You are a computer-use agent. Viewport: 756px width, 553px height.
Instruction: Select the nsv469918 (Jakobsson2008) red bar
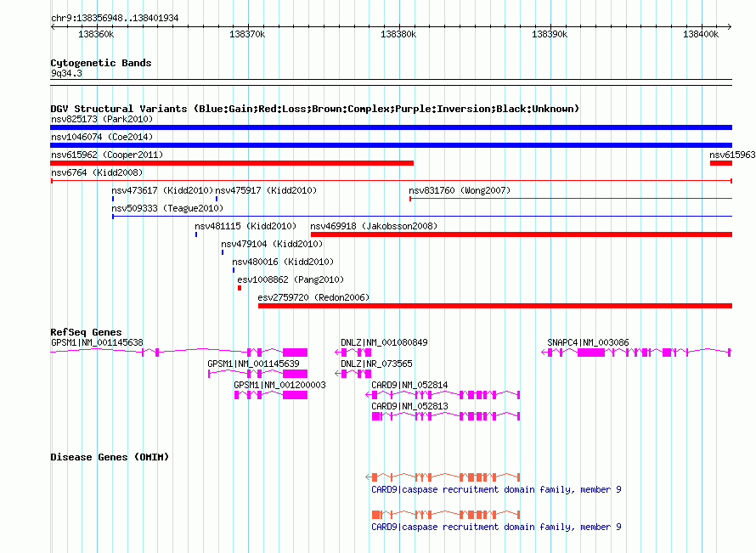(522, 234)
